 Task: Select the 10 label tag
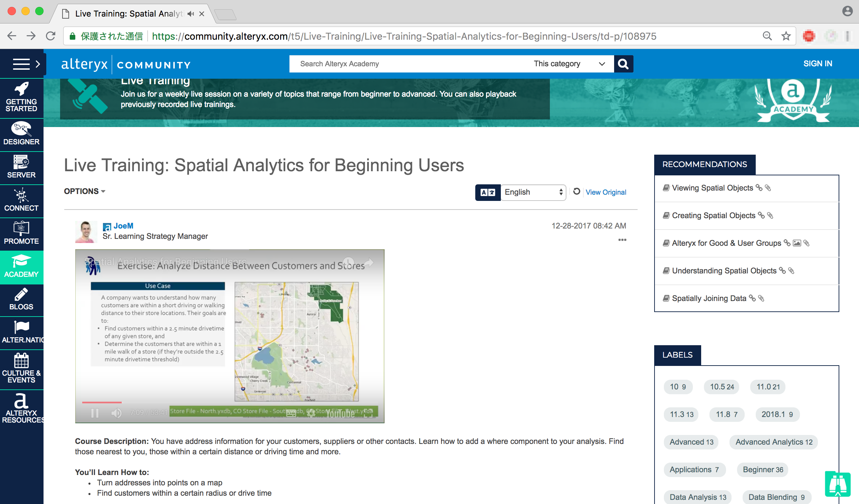click(x=678, y=387)
